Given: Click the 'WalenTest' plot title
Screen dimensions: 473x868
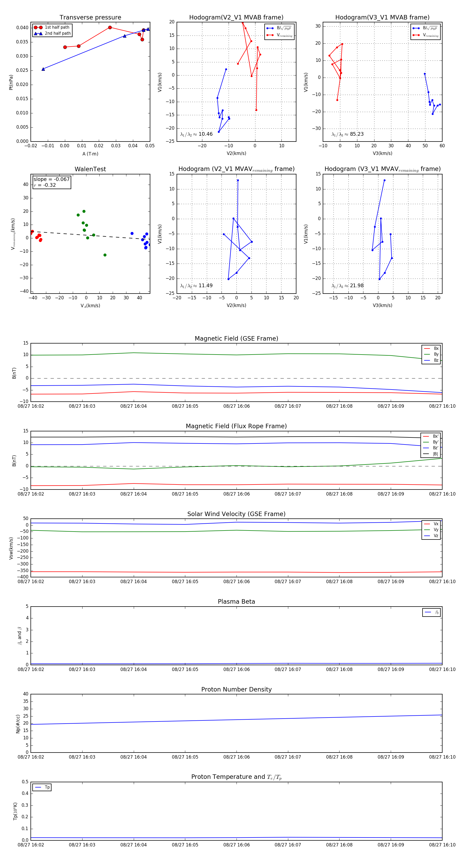Looking at the screenshot, I should point(90,169).
